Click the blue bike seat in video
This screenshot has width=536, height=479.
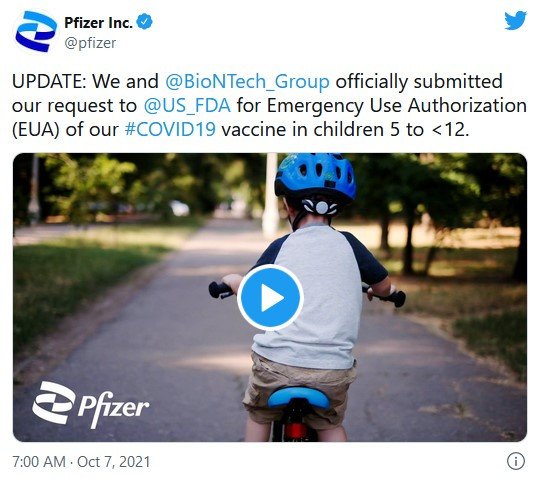click(299, 398)
